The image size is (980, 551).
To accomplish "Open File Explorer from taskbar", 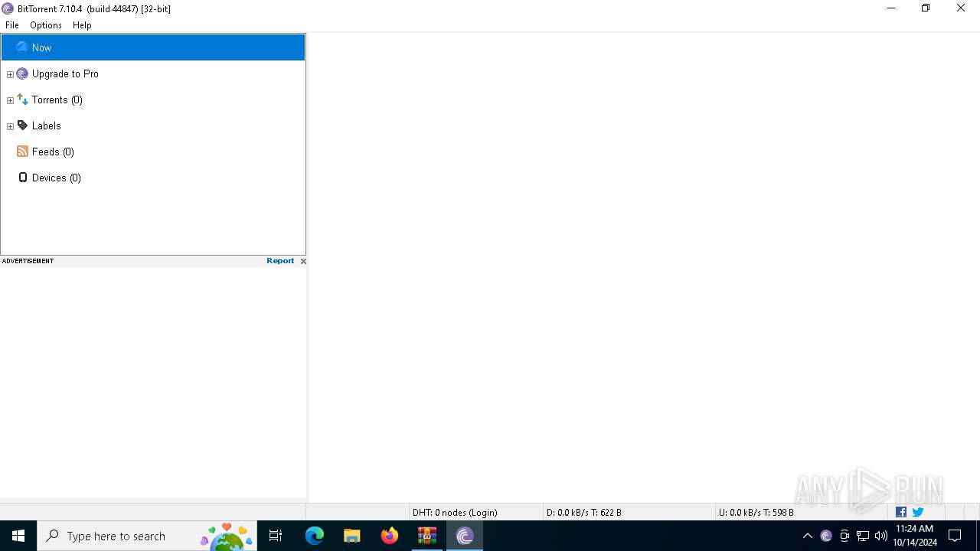I will [352, 536].
